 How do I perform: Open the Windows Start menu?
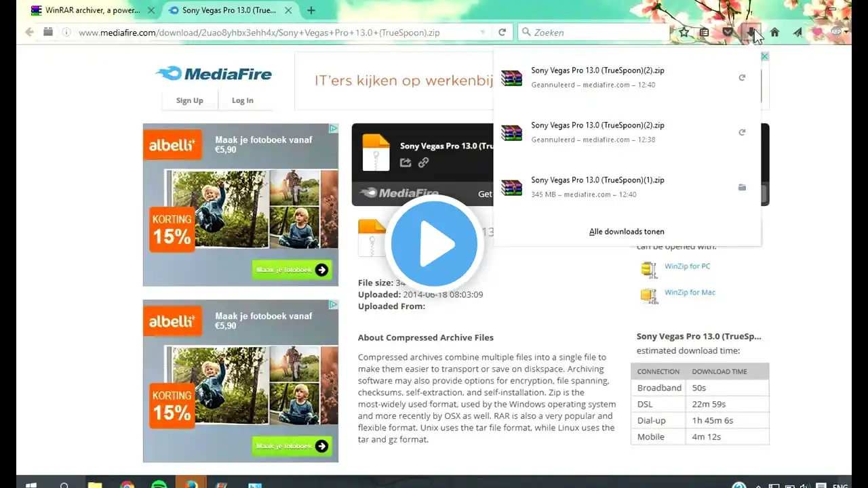[x=31, y=484]
